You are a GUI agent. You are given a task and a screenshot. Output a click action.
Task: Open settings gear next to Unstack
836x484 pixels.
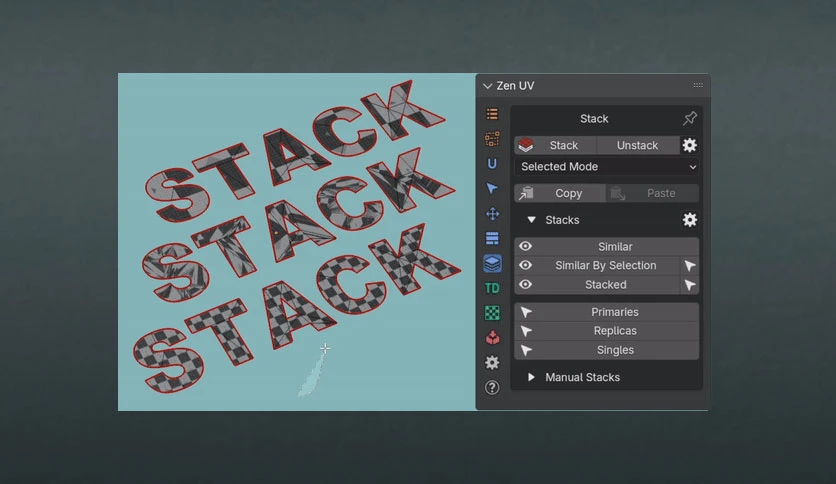[x=689, y=145]
